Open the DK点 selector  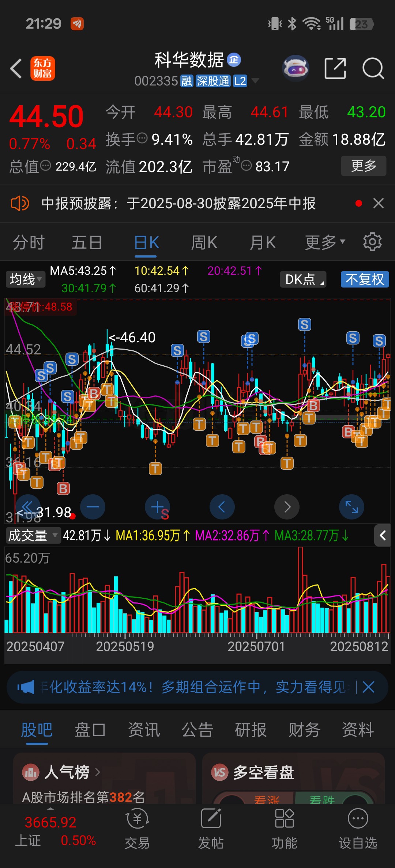click(303, 279)
